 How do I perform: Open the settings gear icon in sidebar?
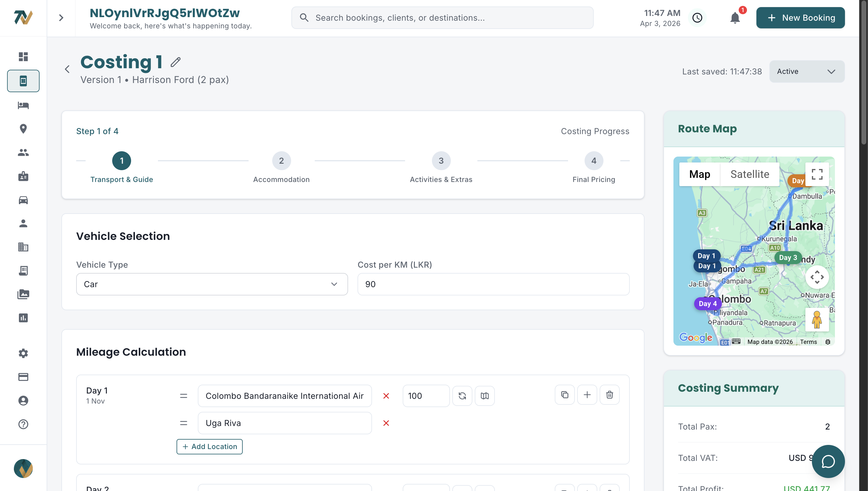point(23,353)
